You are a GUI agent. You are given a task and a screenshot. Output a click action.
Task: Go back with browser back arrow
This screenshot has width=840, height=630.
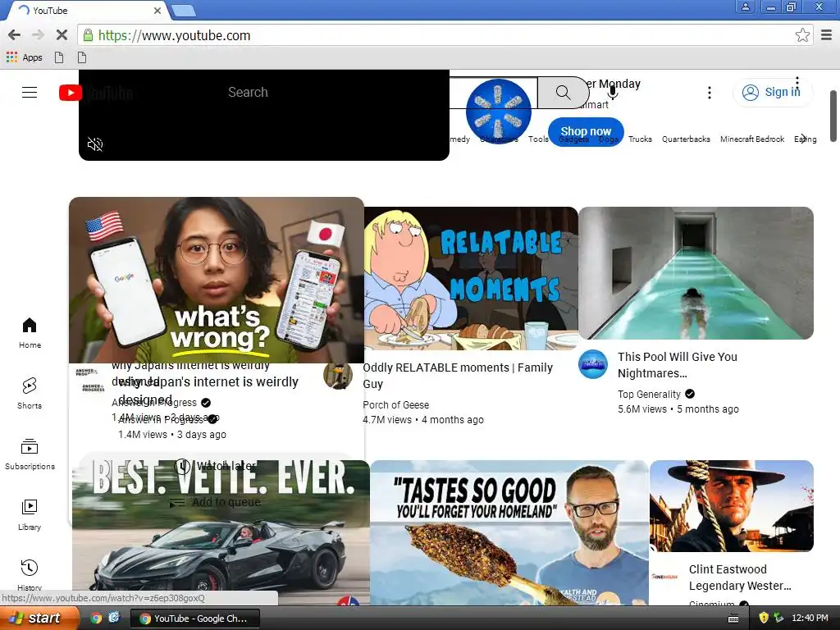coord(15,35)
